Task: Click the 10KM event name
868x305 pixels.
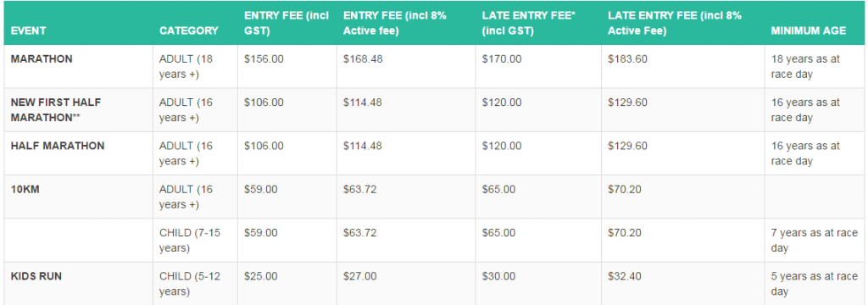Action: pyautogui.click(x=25, y=189)
